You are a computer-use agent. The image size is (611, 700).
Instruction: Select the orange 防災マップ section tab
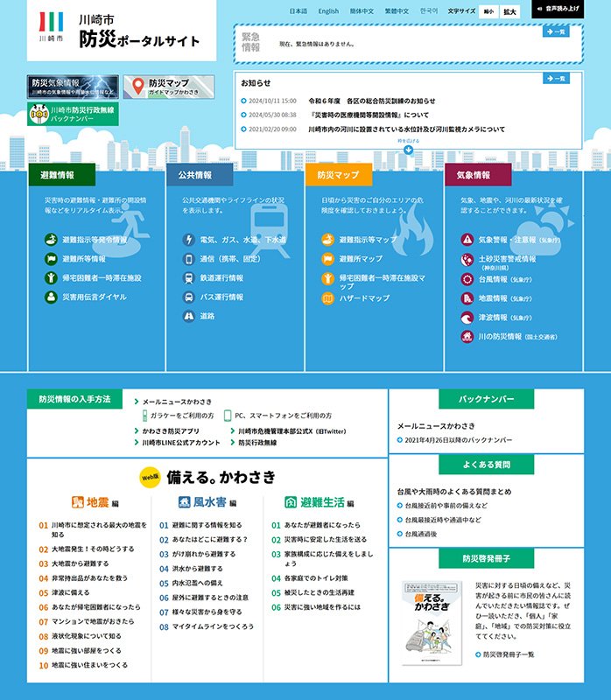coord(339,174)
